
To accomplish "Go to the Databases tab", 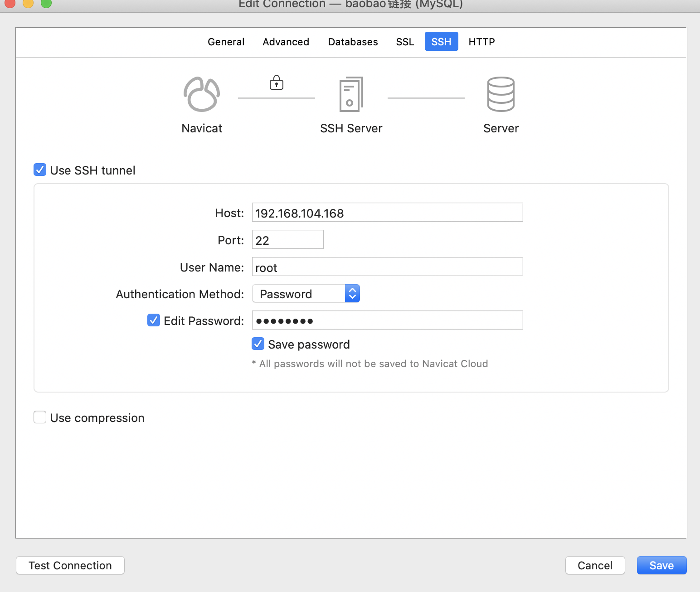I will point(353,42).
